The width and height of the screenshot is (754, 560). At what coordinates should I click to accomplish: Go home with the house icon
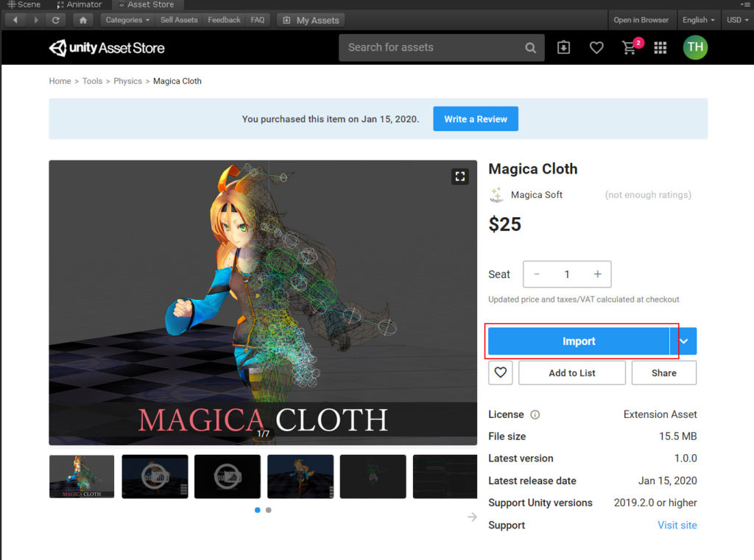82,20
